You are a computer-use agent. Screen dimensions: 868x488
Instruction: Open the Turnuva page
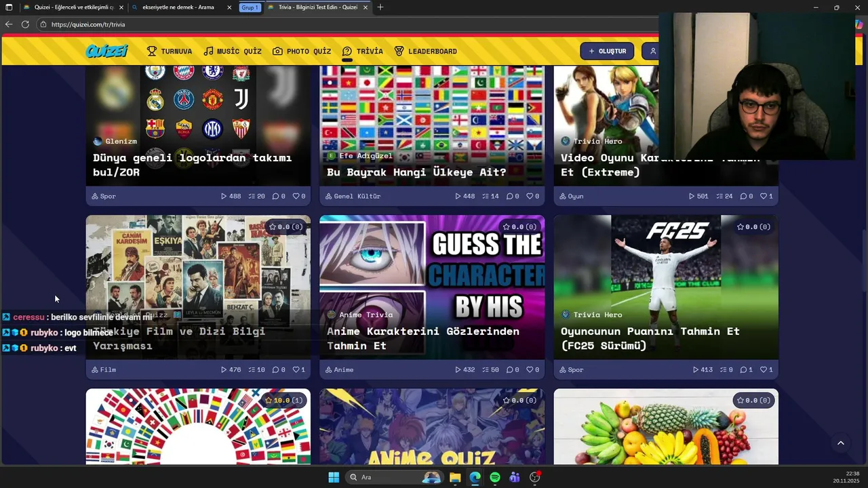click(170, 51)
